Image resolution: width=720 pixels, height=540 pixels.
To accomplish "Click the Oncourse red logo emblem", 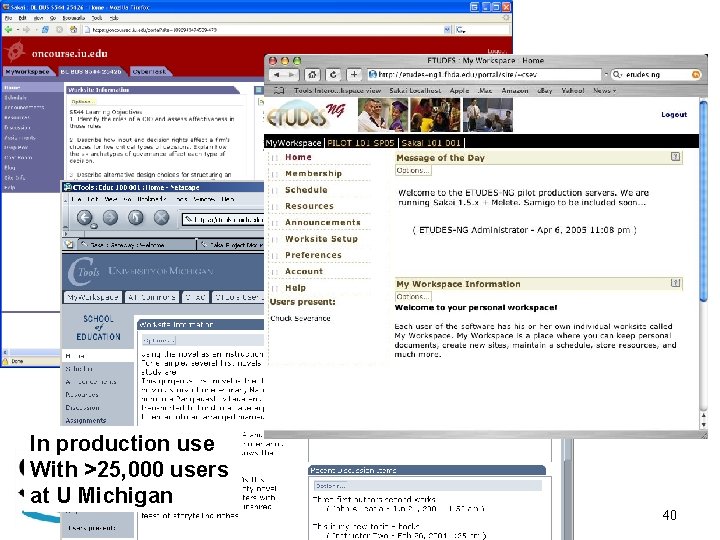I will coord(15,51).
